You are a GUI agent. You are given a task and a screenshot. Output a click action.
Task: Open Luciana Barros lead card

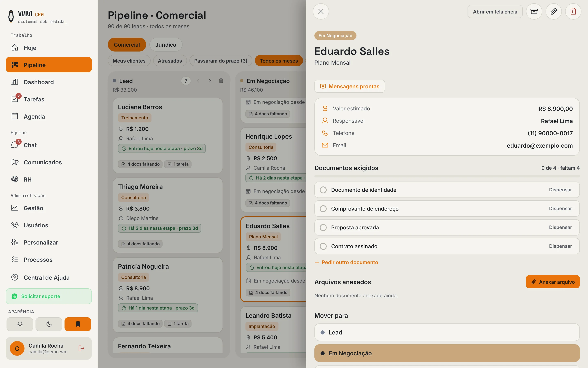tap(168, 136)
